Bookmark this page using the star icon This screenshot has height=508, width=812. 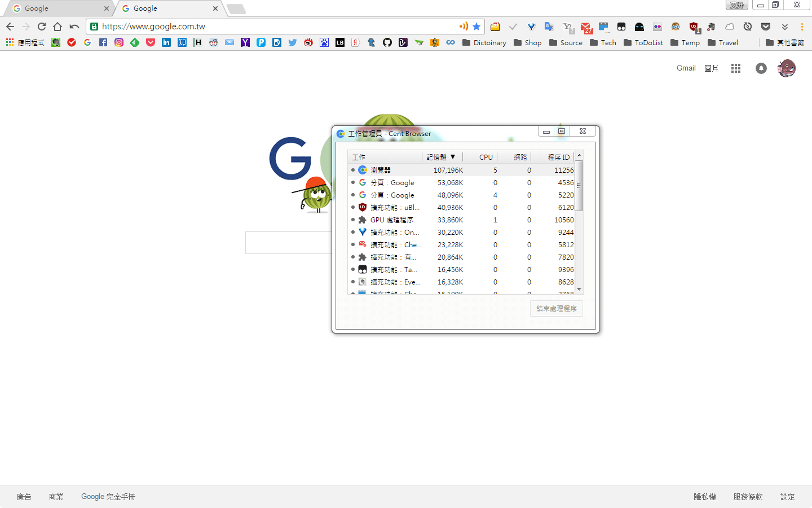476,26
